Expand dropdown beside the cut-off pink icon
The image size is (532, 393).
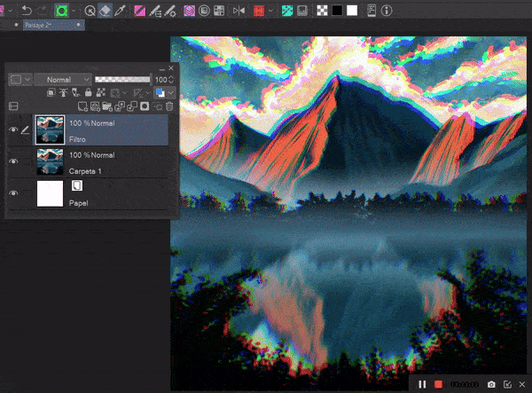(10, 11)
